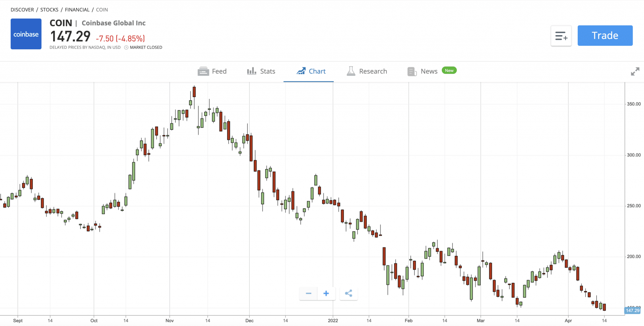644x326 pixels.
Task: Click the News newspaper icon
Action: 412,72
